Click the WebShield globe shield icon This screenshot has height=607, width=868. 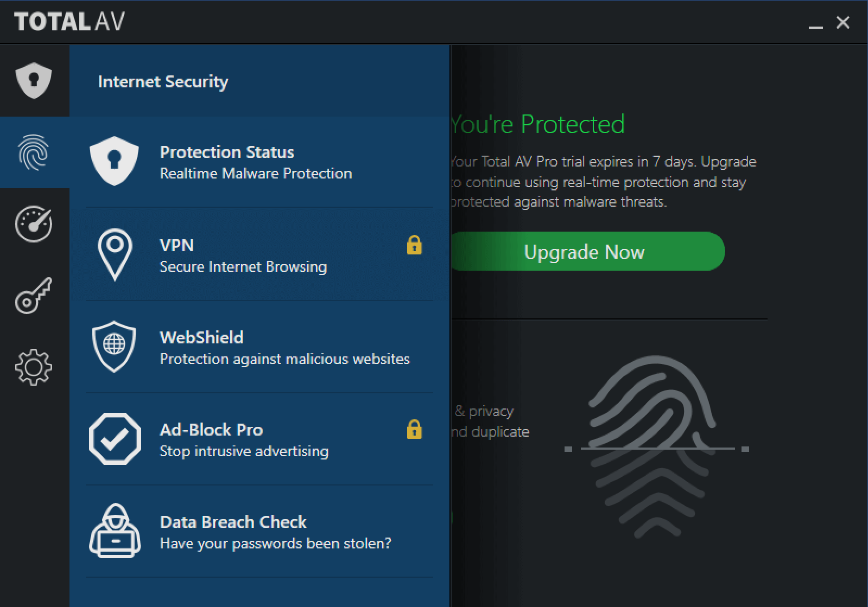click(x=114, y=347)
